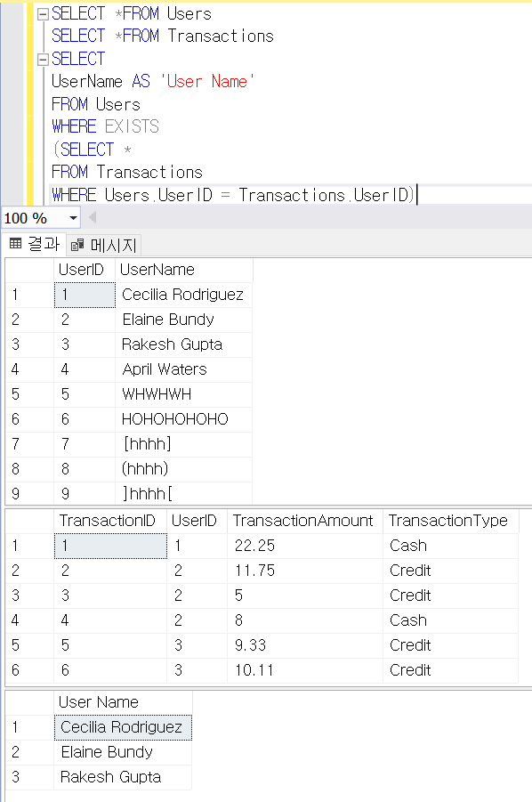Click the EXISTS keyword in the query
This screenshot has width=532, height=802.
click(x=132, y=127)
